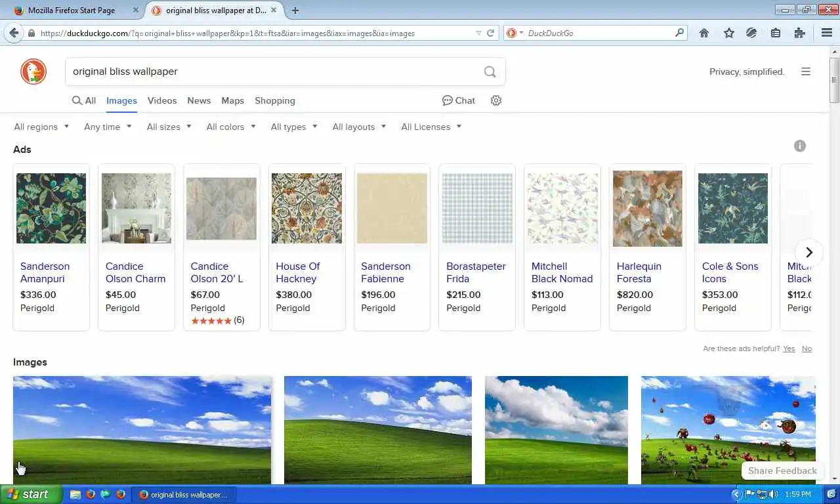Switch to the Videos search tab
Screen dimensions: 840x504
[x=162, y=100]
